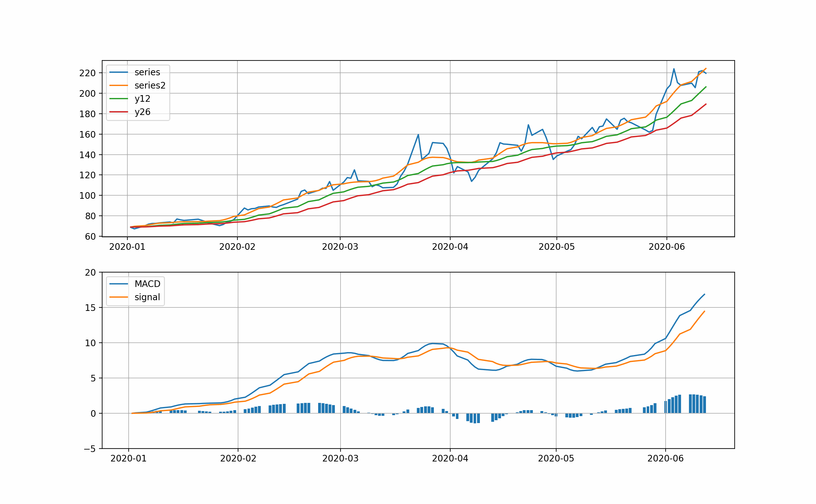
Task: Click the 2020-04 tick label on bottom chart
Action: [x=450, y=459]
